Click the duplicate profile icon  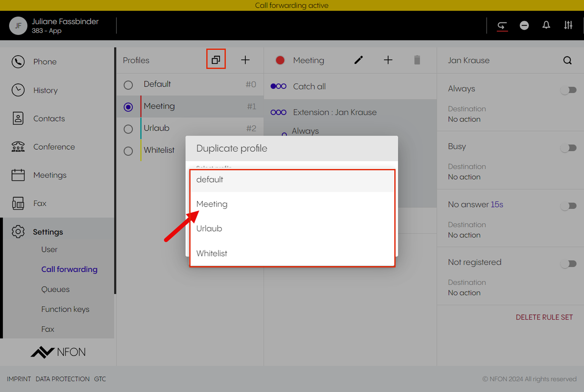click(x=216, y=60)
